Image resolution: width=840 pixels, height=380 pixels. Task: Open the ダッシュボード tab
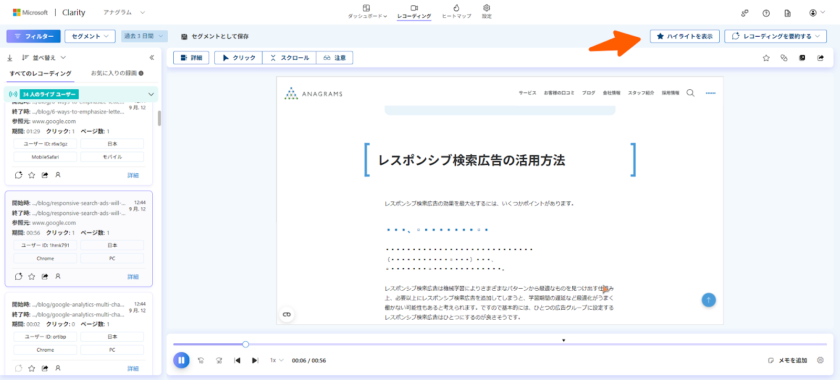tap(368, 12)
